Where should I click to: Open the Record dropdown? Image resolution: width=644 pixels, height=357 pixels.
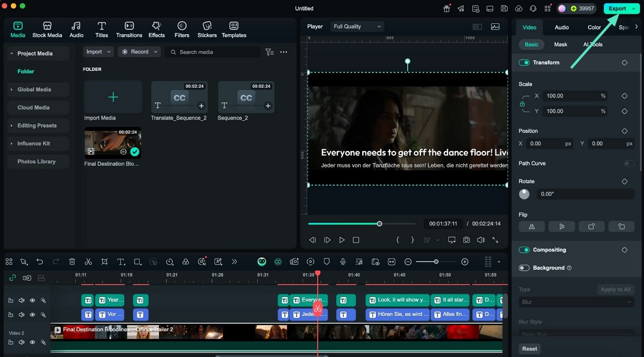[x=139, y=52]
